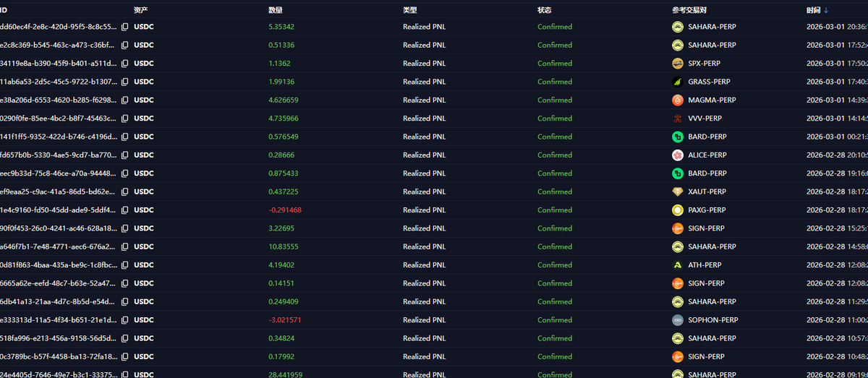Click the PAXG-PERP token icon
868x378 pixels.
[678, 210]
